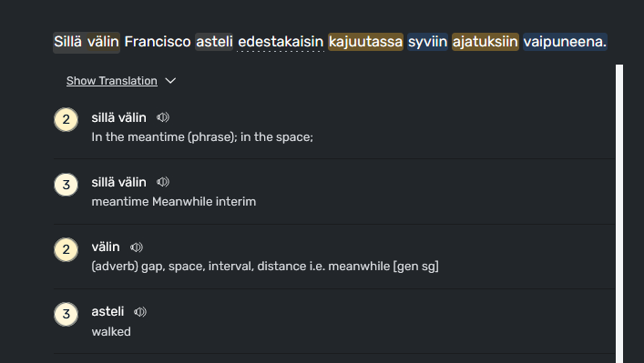The image size is (644, 363).
Task: Select the word 'syviin' in sentence
Action: [427, 42]
